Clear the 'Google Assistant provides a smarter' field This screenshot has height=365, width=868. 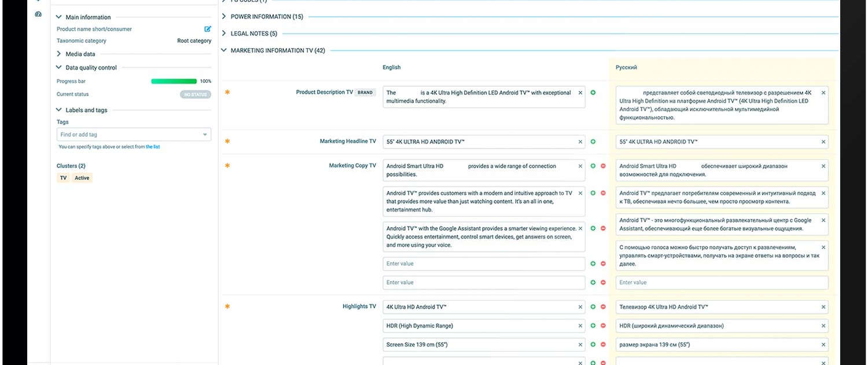(x=580, y=228)
